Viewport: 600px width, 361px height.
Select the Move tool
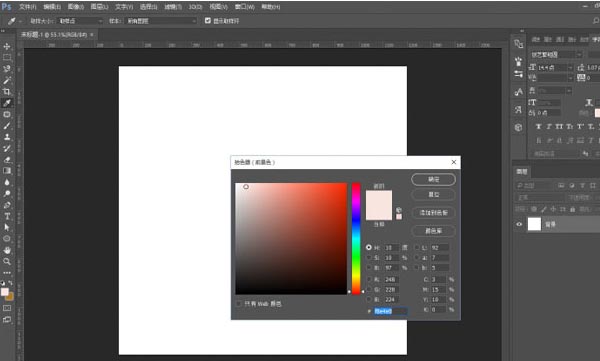click(7, 47)
